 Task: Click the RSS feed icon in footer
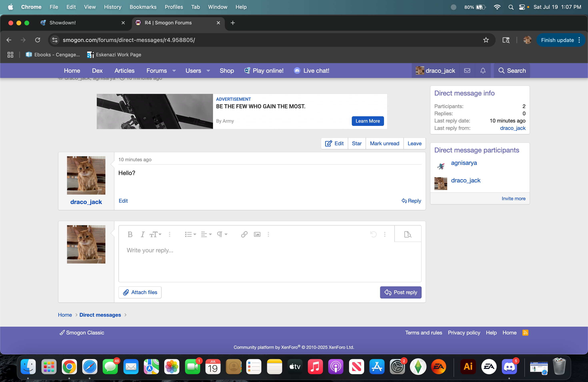(x=525, y=332)
